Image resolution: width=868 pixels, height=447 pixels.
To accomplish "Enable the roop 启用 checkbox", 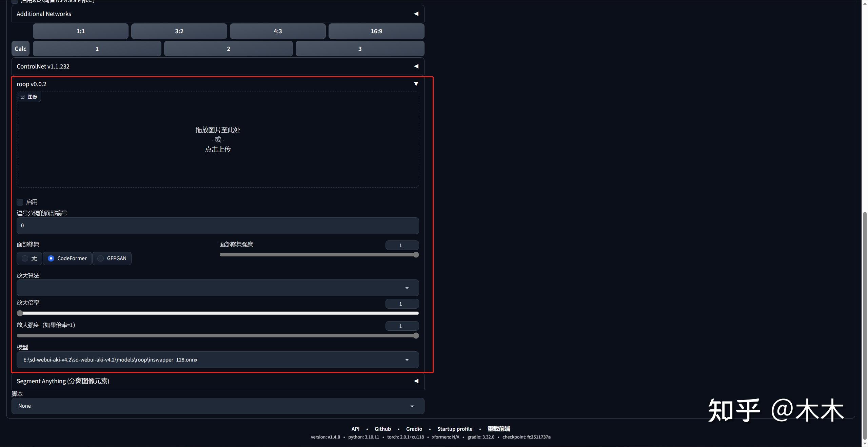I will (x=20, y=202).
